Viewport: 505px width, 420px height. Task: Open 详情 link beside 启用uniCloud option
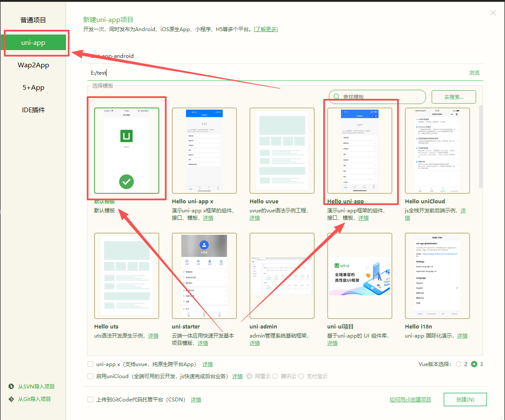tap(237, 376)
